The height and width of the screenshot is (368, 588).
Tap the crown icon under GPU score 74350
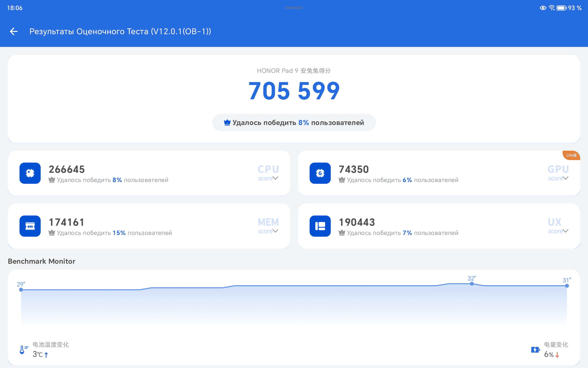(342, 180)
